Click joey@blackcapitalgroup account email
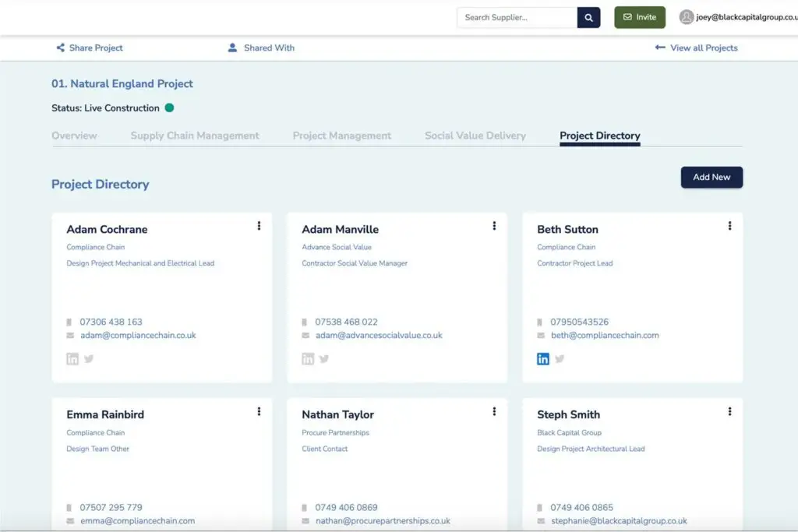Viewport: 798px width, 532px height. pyautogui.click(x=747, y=17)
